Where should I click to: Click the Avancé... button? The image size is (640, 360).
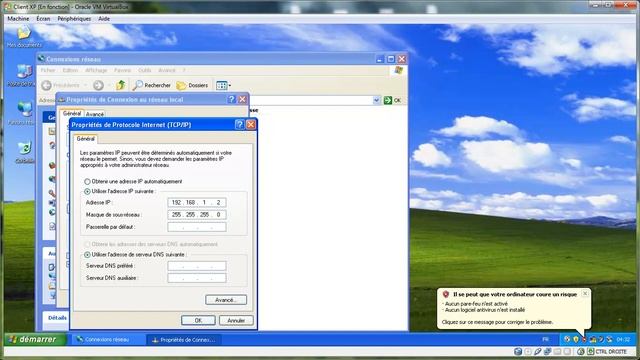226,300
